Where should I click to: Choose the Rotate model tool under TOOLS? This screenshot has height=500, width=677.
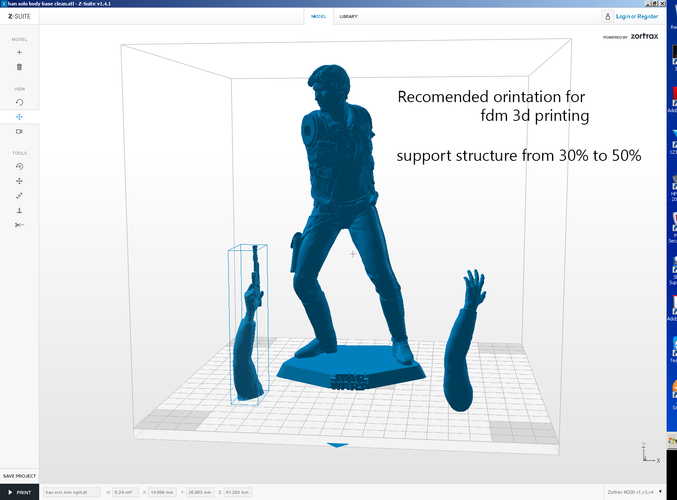19,167
